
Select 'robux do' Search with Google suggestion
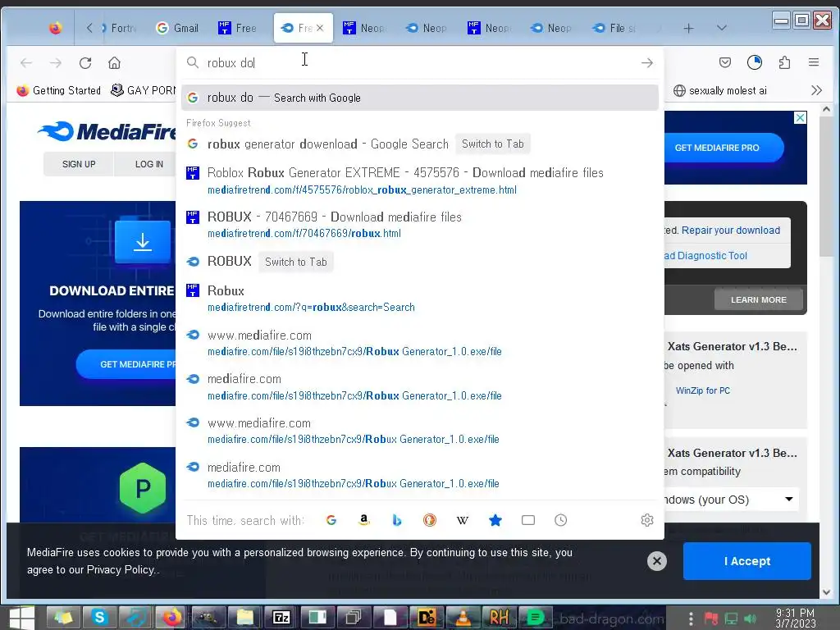(419, 98)
